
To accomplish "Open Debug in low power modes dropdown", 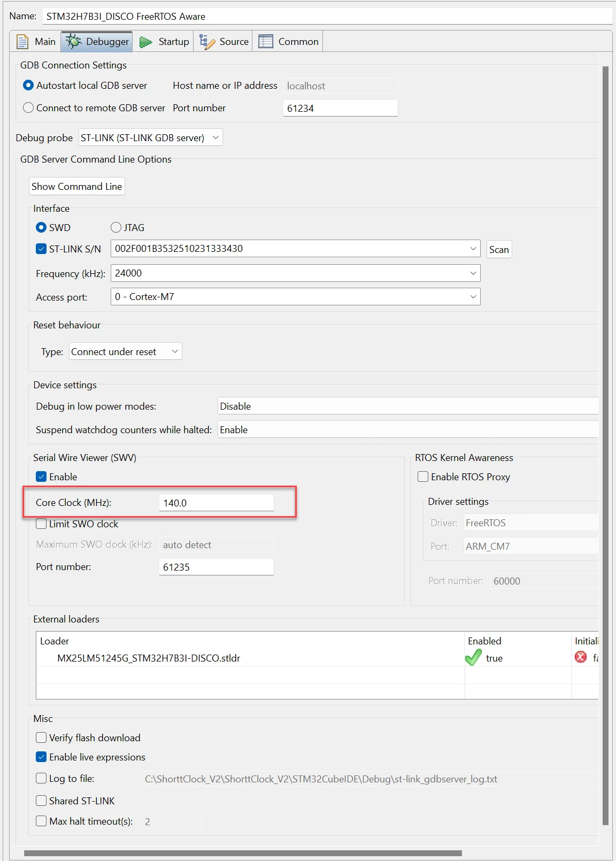I will [407, 406].
